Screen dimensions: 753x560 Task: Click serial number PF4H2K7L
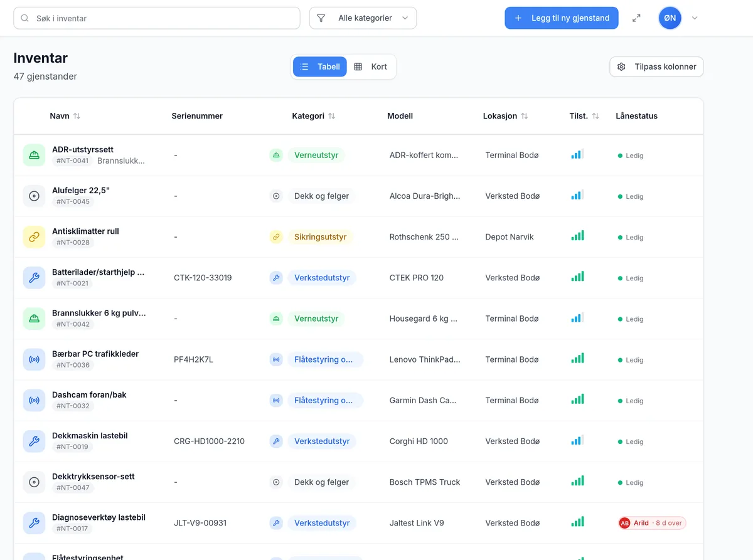pyautogui.click(x=193, y=359)
